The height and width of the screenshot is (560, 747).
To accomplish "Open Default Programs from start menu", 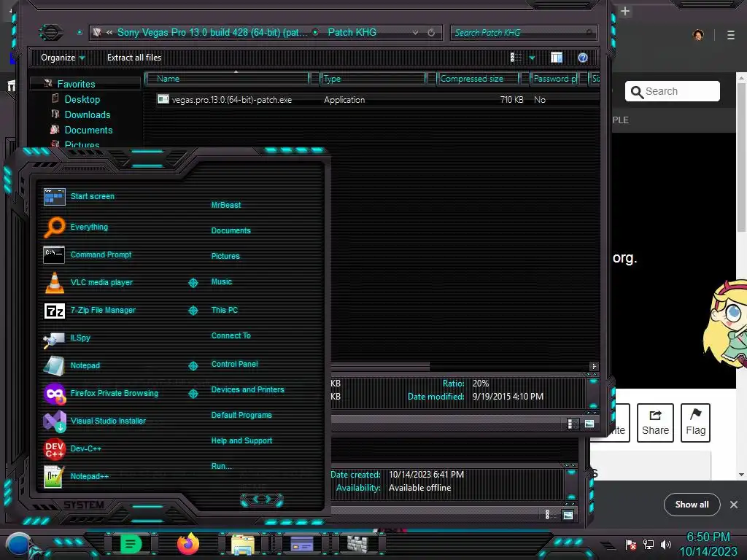I will tap(241, 415).
